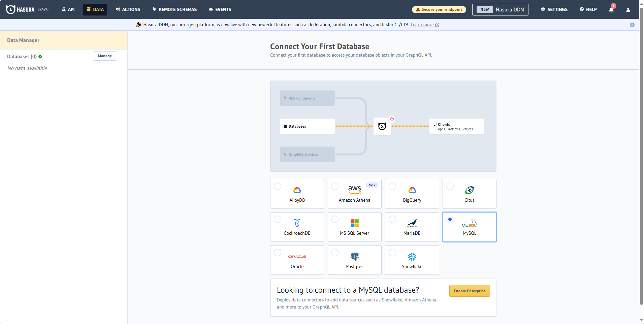
Task: Click the Databases (0) sidebar heading
Action: (22, 57)
